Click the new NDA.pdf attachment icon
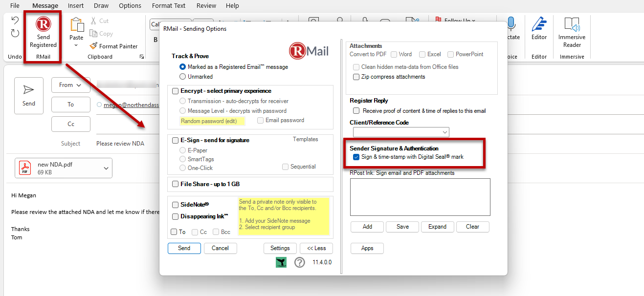The height and width of the screenshot is (296, 644). (x=24, y=168)
